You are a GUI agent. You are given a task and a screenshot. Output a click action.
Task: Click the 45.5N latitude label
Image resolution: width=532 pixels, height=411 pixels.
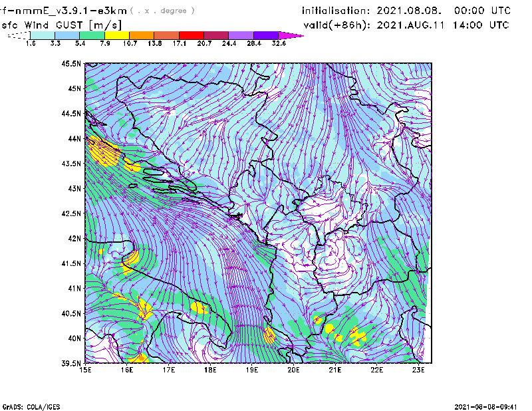71,63
